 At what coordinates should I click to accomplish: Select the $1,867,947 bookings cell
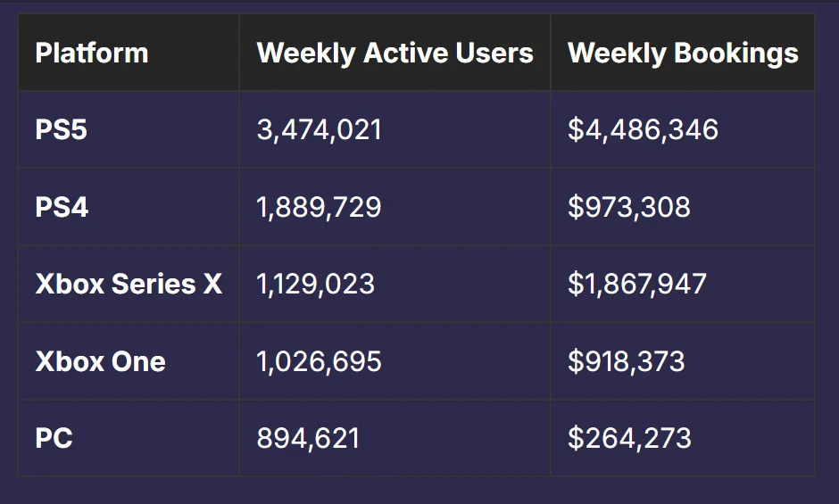tap(636, 285)
